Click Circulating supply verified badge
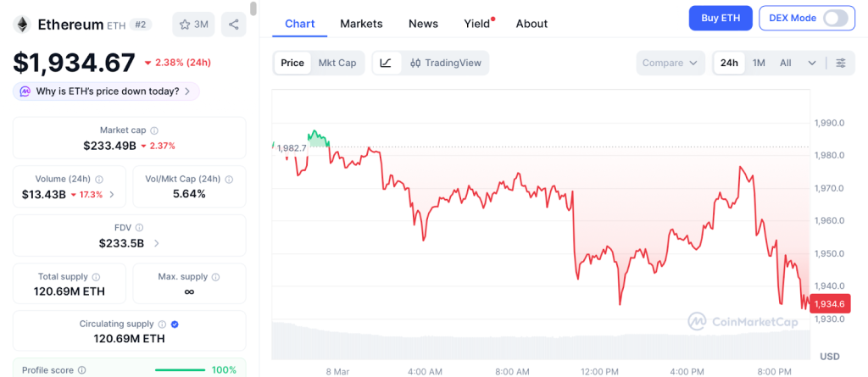The height and width of the screenshot is (377, 868). pyautogui.click(x=175, y=324)
